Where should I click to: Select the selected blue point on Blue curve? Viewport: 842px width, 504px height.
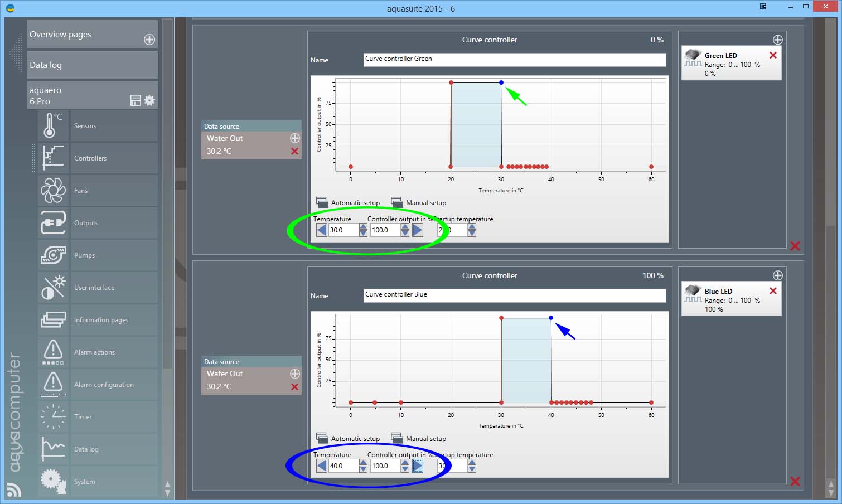click(x=551, y=318)
